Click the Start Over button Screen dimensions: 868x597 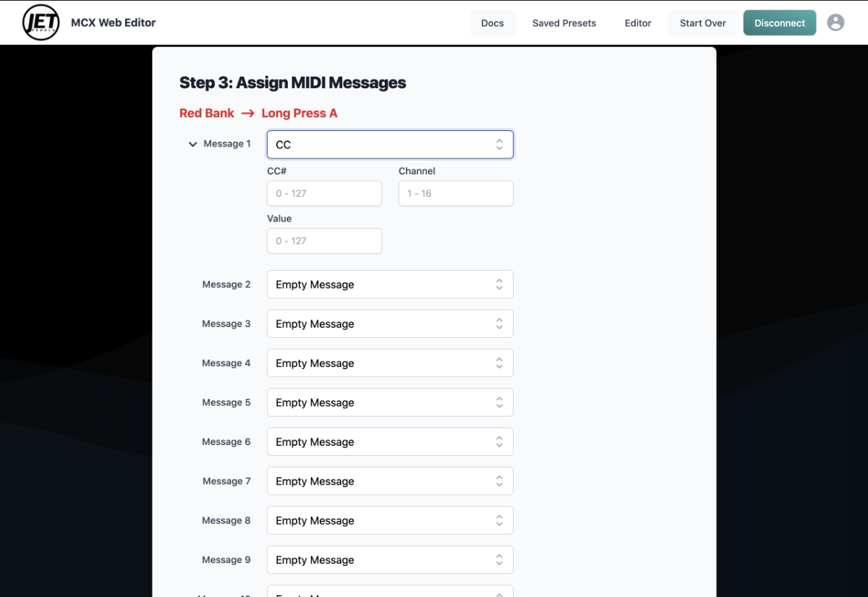(x=703, y=23)
